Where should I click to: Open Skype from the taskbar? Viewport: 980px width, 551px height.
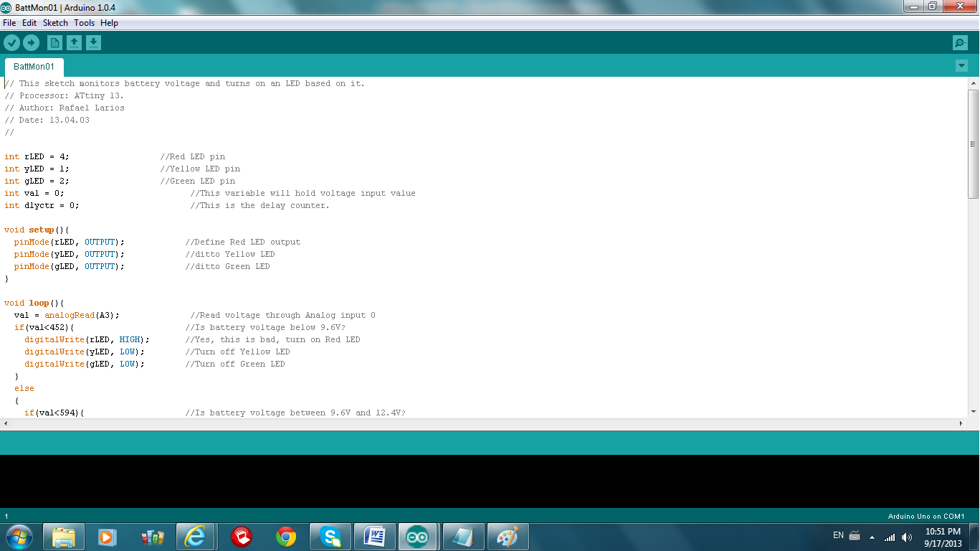click(x=330, y=536)
